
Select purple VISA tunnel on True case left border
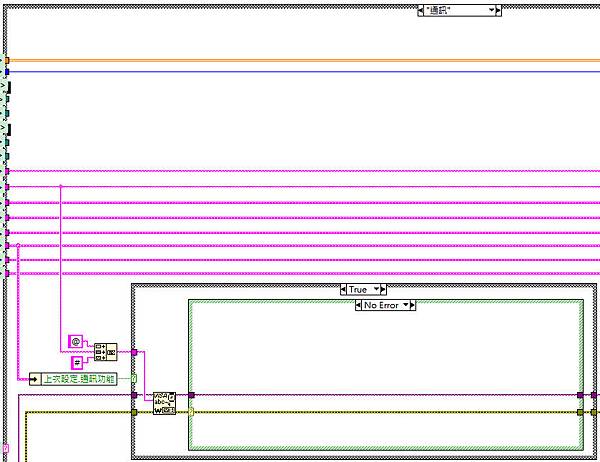(x=134, y=395)
